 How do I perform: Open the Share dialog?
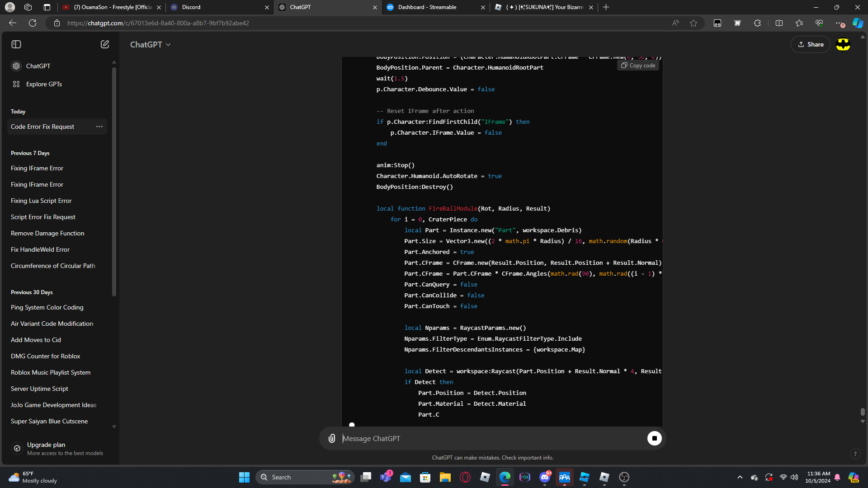pyautogui.click(x=811, y=44)
